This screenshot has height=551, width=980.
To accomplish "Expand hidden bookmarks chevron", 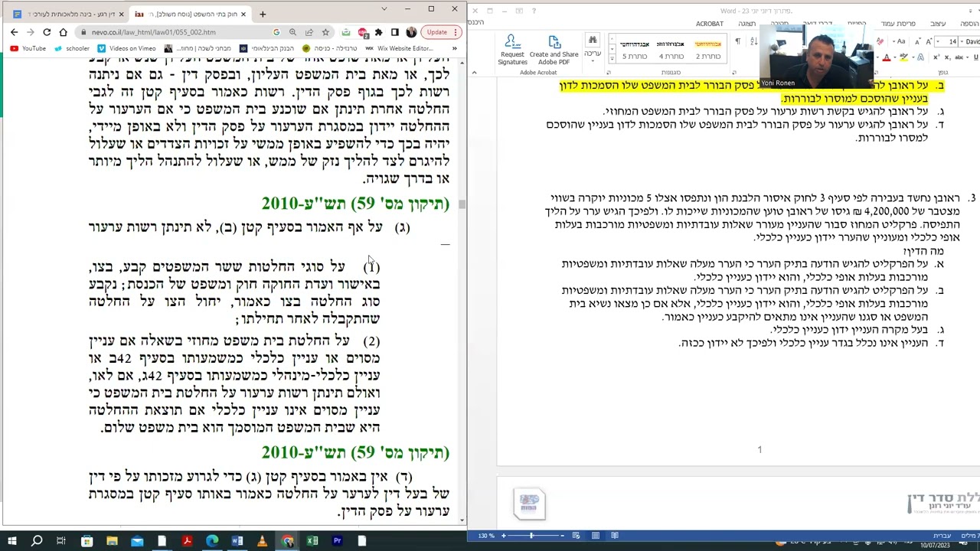I will [x=454, y=48].
